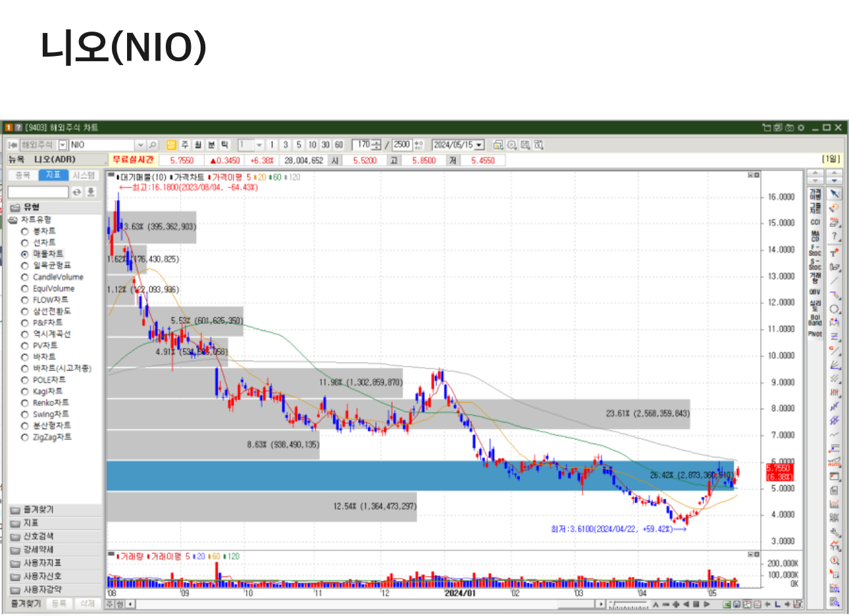Click the indicator search input field
This screenshot has height=616, width=849.
[38, 192]
